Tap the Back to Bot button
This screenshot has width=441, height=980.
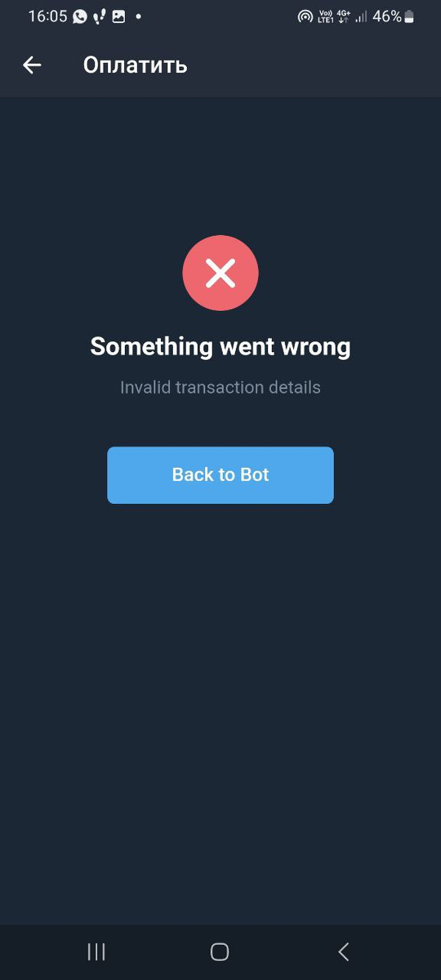tap(220, 475)
